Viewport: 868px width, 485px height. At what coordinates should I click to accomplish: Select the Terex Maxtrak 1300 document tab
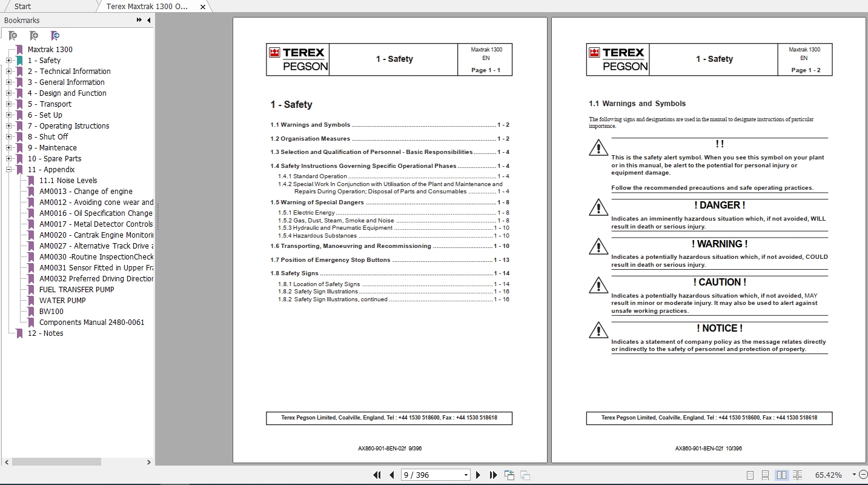tap(147, 7)
